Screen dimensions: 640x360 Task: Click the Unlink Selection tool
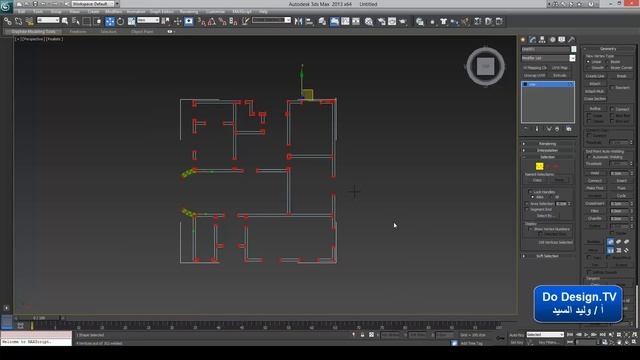[19, 21]
